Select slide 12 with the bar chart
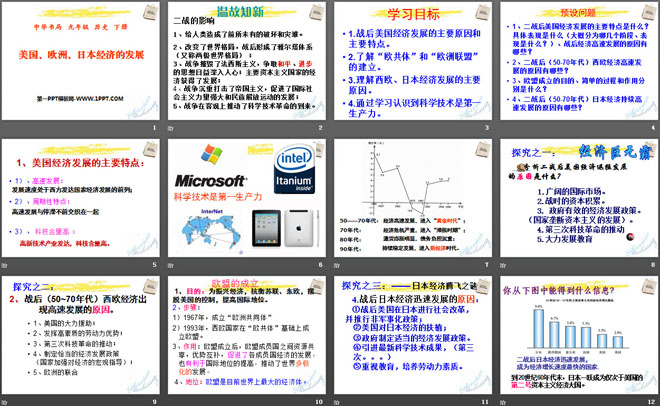 coord(579,335)
